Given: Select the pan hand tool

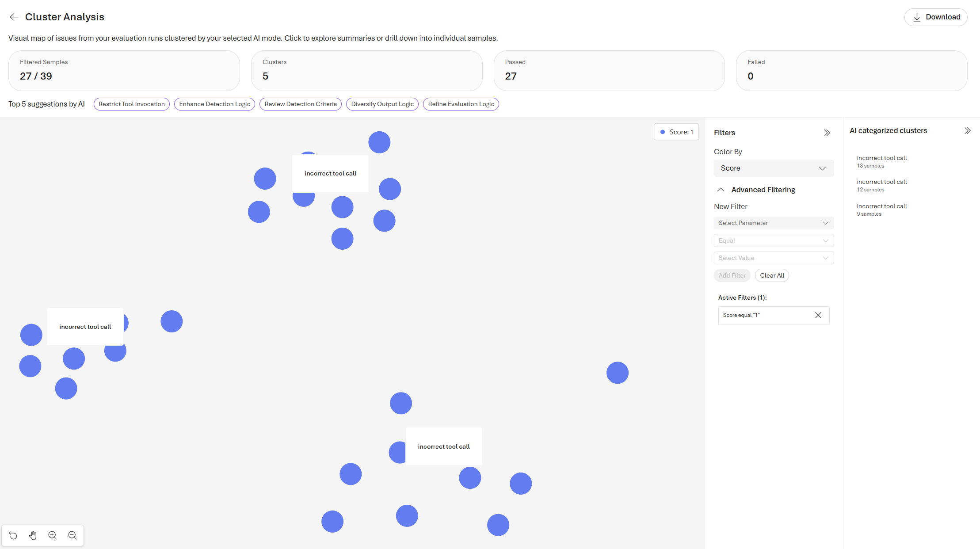Looking at the screenshot, I should tap(33, 535).
